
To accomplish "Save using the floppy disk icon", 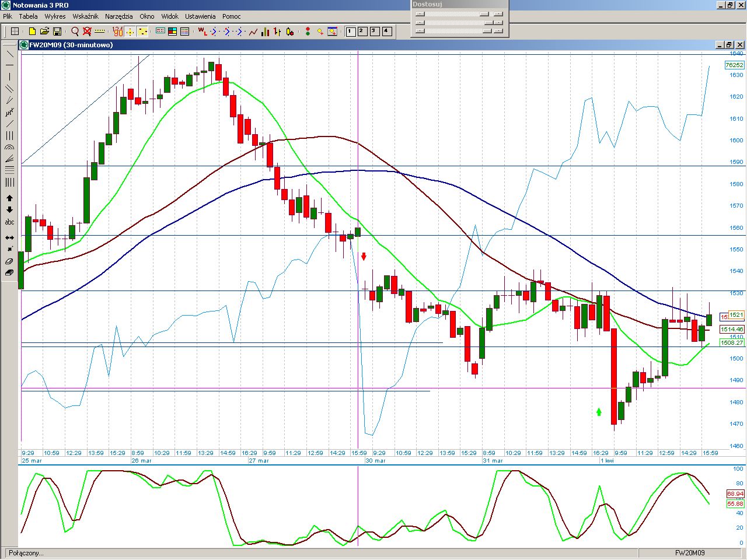I will 57,32.
